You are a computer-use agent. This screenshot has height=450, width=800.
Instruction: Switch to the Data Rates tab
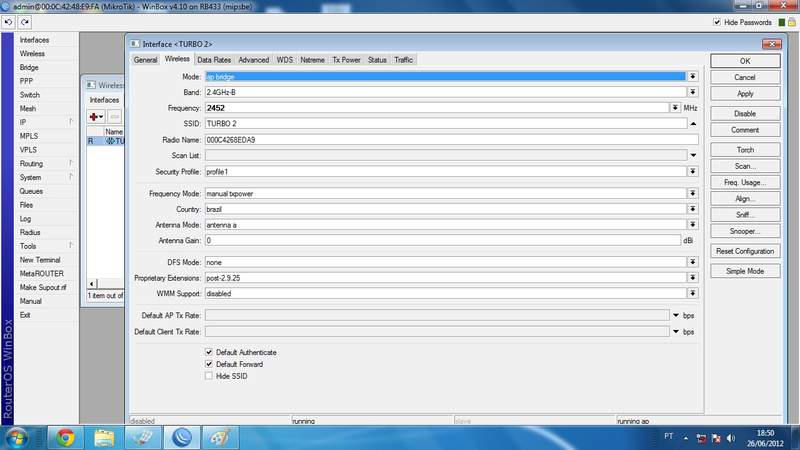[x=214, y=60]
